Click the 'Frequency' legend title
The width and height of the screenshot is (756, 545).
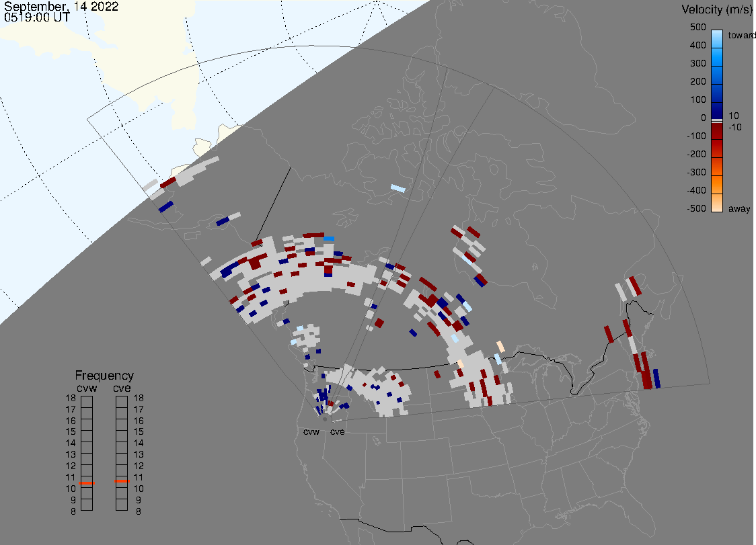coord(104,376)
